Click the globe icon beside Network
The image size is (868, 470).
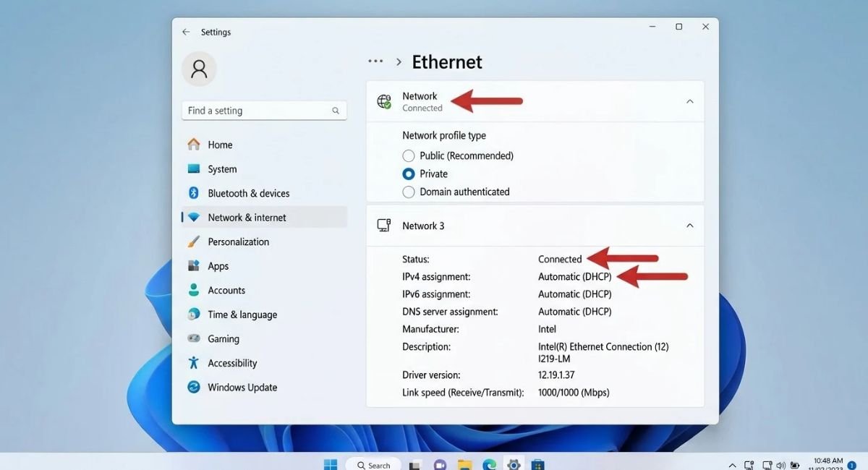(384, 101)
